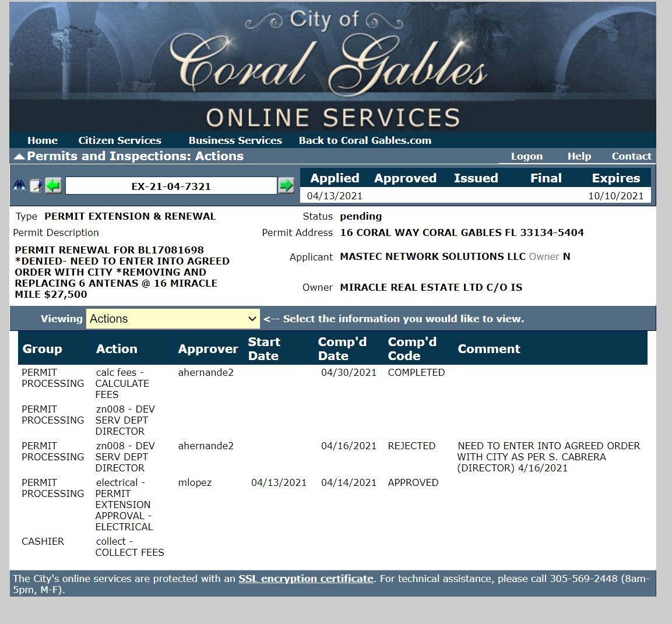
Task: Click the Contact link
Action: coord(631,156)
